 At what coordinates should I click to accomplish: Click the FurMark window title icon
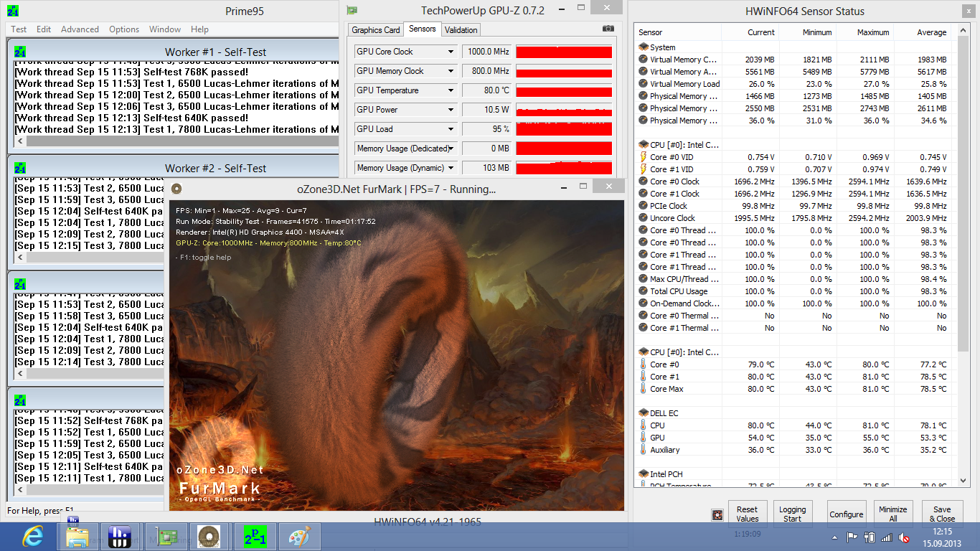coord(176,189)
